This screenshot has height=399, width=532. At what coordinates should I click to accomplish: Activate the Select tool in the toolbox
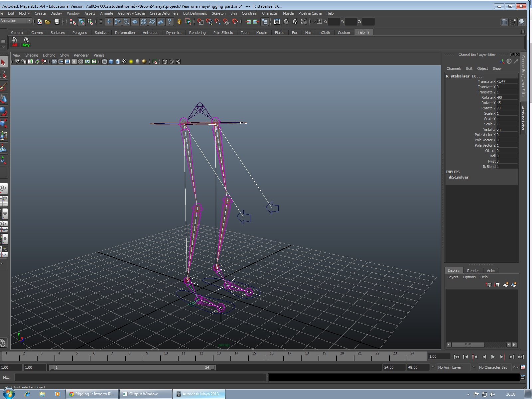point(4,62)
